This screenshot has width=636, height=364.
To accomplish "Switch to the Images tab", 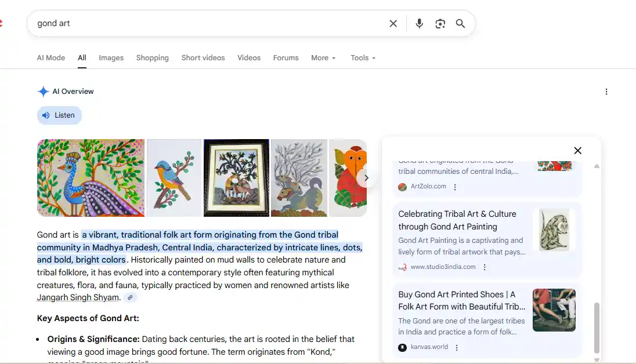I will pyautogui.click(x=111, y=58).
